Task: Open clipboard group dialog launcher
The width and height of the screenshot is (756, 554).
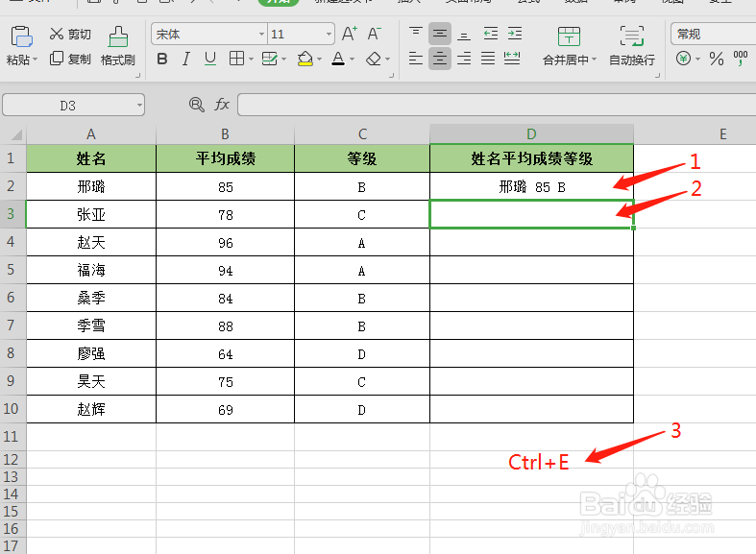Action: (138, 75)
